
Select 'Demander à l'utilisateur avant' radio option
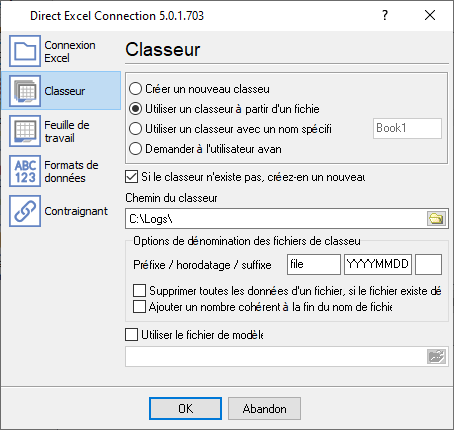coord(135,149)
